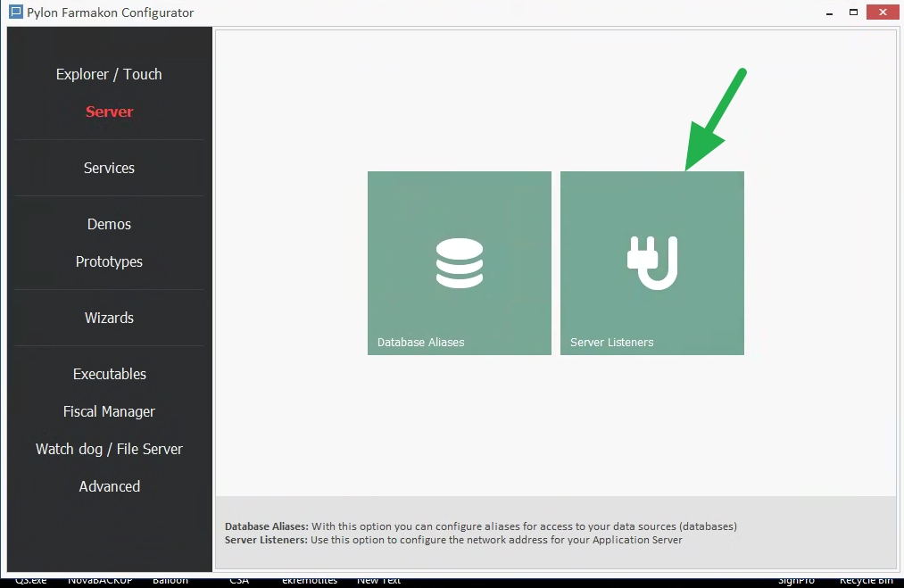Open the Wizards section

[109, 318]
